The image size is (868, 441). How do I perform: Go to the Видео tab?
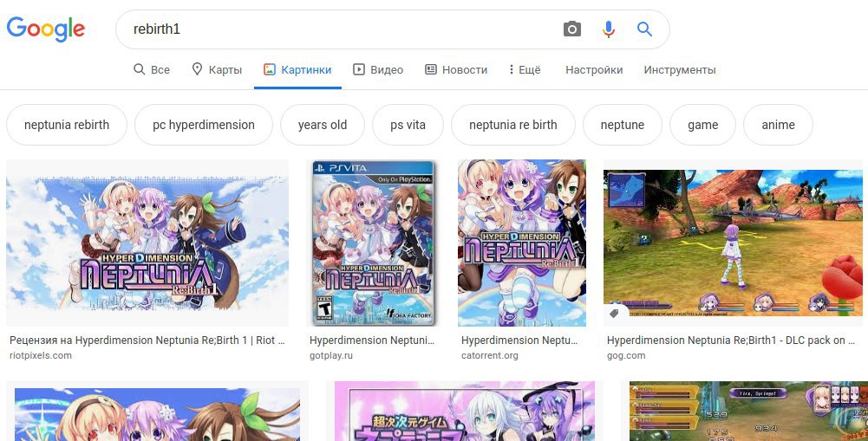378,69
